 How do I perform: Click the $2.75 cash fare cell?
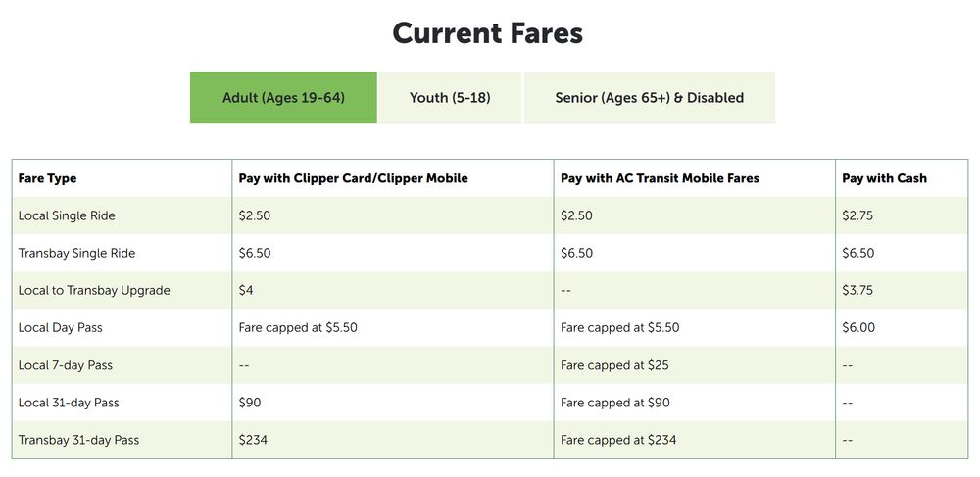pos(857,216)
